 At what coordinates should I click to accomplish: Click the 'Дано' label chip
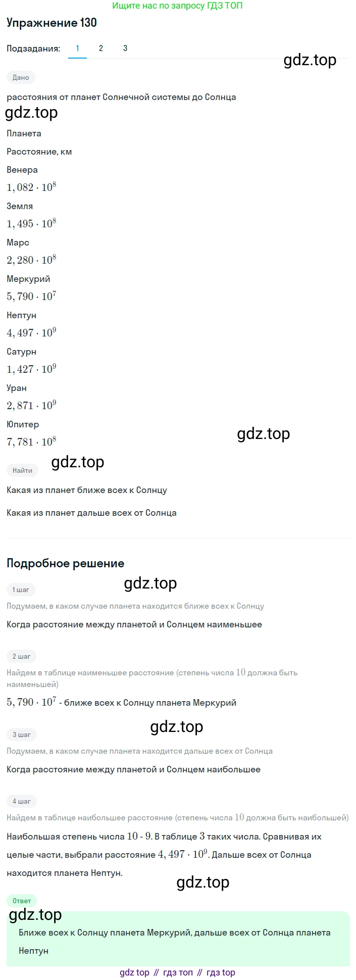pyautogui.click(x=21, y=77)
